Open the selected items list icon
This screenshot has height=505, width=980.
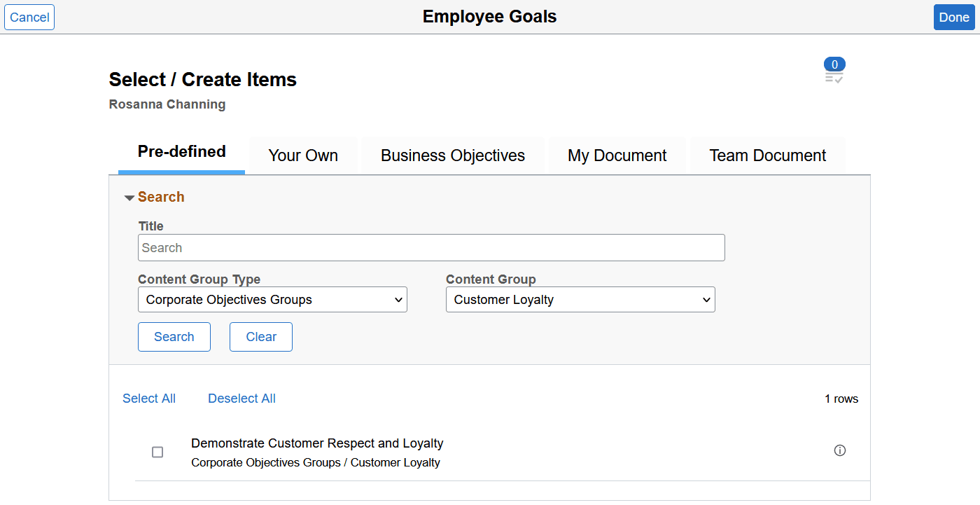(834, 78)
